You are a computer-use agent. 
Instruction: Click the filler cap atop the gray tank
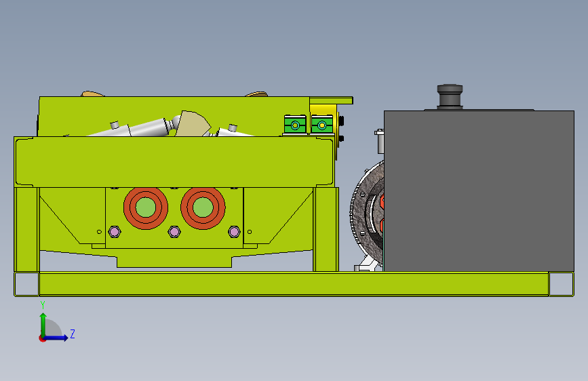point(450,96)
